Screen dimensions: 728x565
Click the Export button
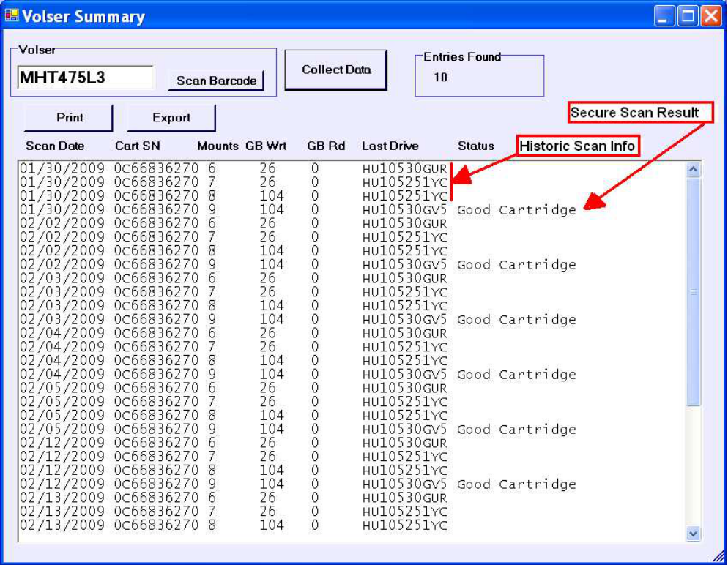coord(171,118)
